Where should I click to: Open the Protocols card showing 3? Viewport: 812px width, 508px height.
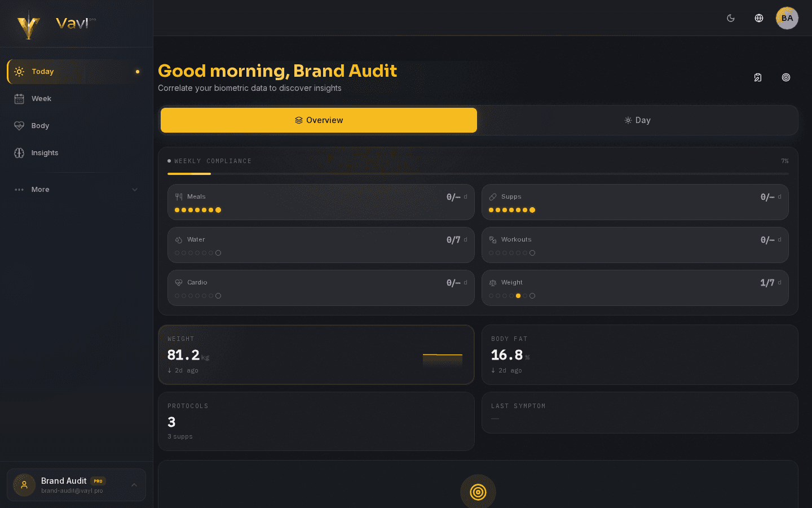316,421
